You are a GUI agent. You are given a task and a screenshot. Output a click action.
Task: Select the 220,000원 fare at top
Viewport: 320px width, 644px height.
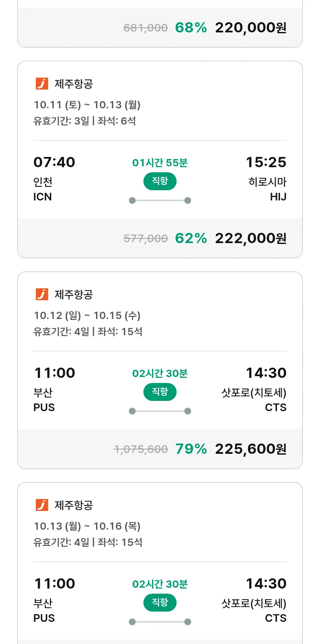pyautogui.click(x=250, y=28)
